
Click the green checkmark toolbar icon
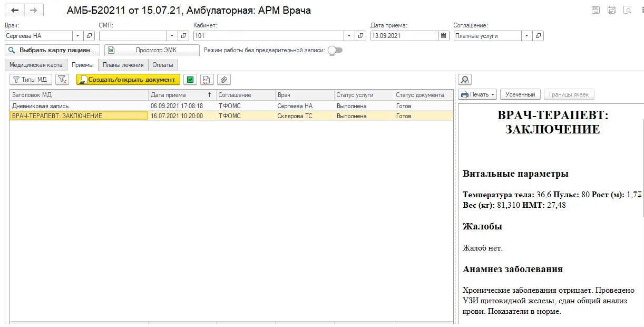[190, 80]
